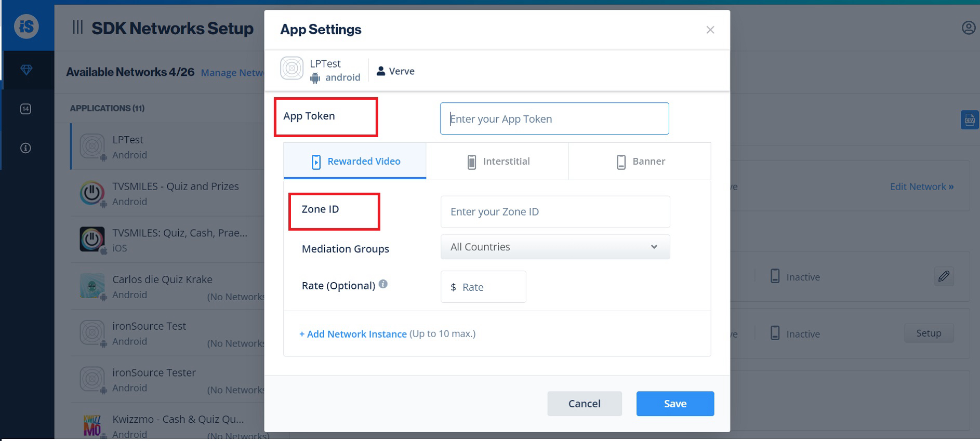The image size is (980, 441).
Task: Click the Carlos die Quiz Krake app icon
Action: (x=92, y=286)
